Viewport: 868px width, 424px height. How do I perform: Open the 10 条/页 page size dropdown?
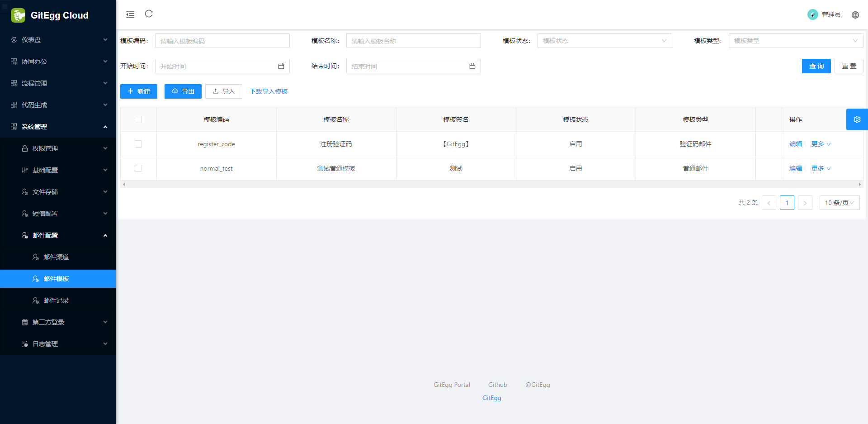(839, 203)
